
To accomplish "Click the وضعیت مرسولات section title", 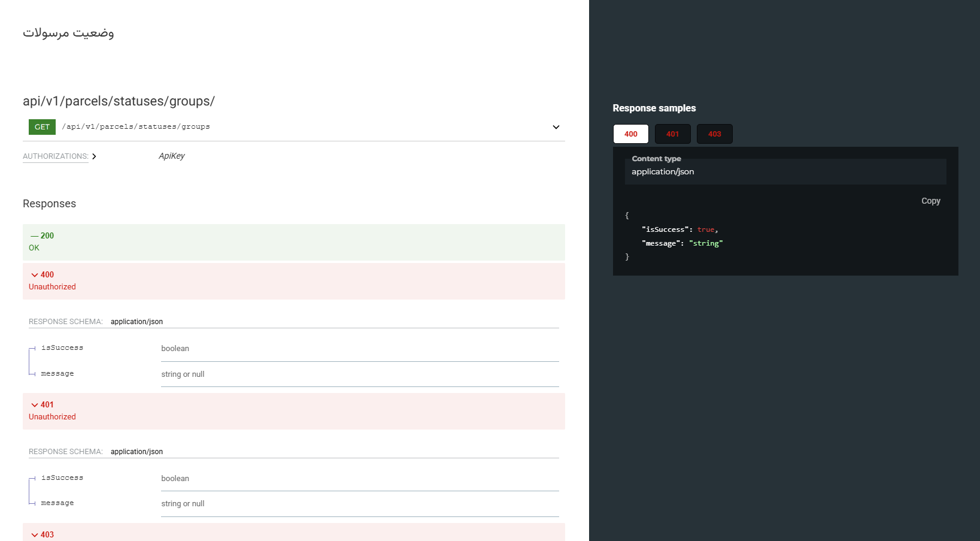I will pos(68,33).
